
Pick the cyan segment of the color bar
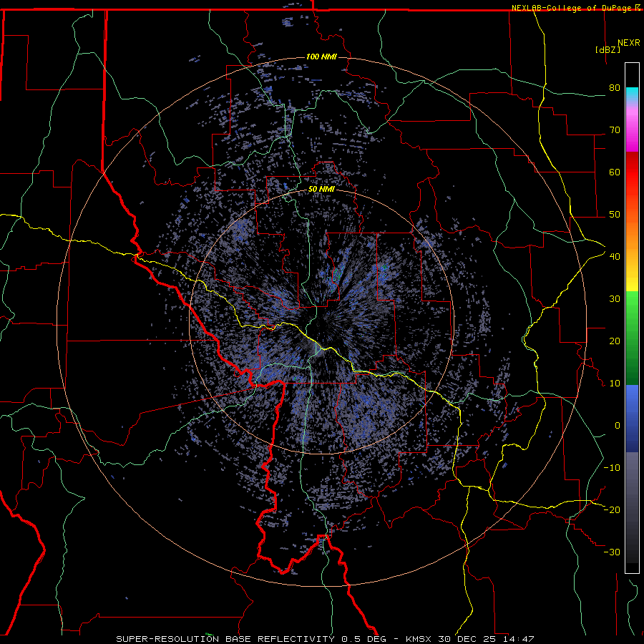point(632,94)
